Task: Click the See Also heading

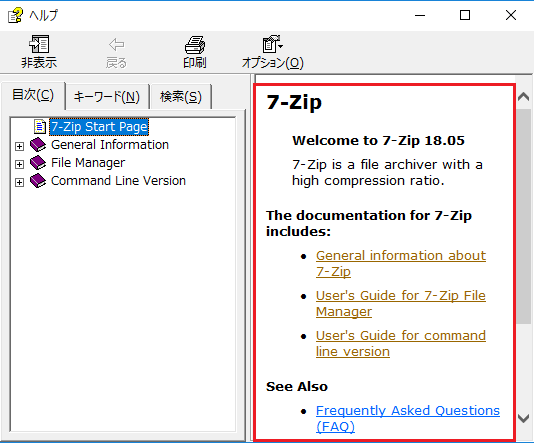Action: (x=297, y=386)
